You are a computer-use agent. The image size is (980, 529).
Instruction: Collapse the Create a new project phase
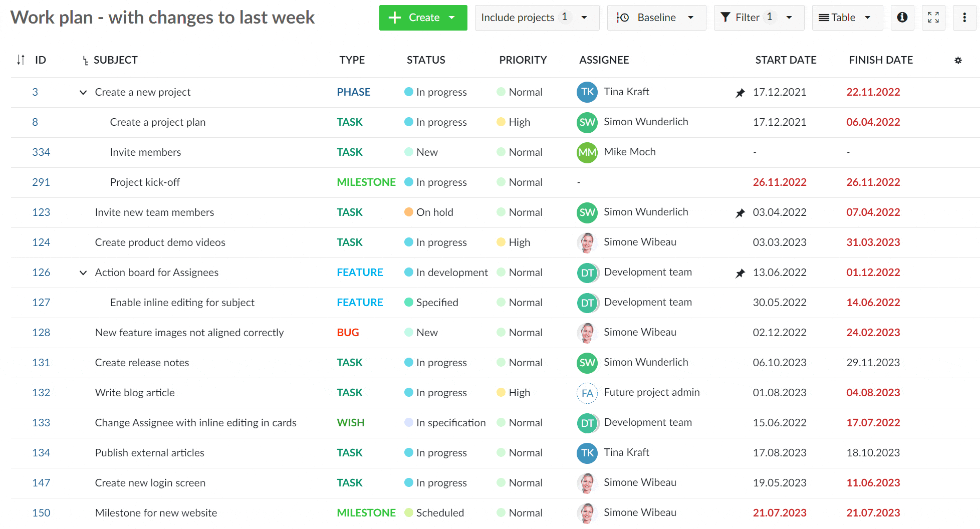tap(83, 92)
